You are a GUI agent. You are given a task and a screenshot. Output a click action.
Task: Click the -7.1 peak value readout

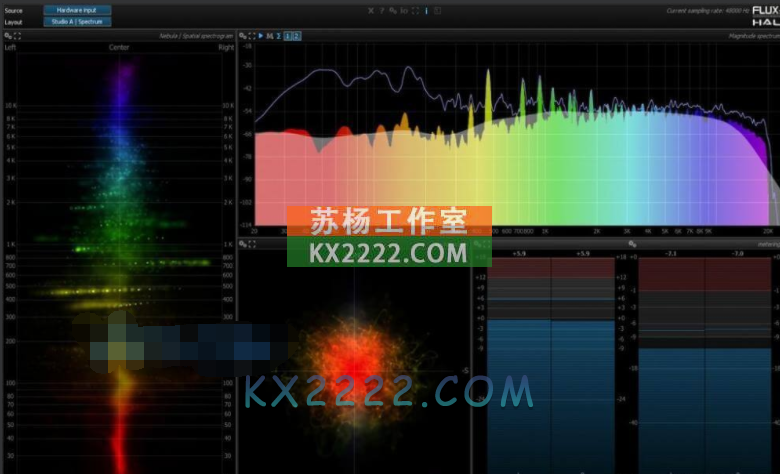671,253
